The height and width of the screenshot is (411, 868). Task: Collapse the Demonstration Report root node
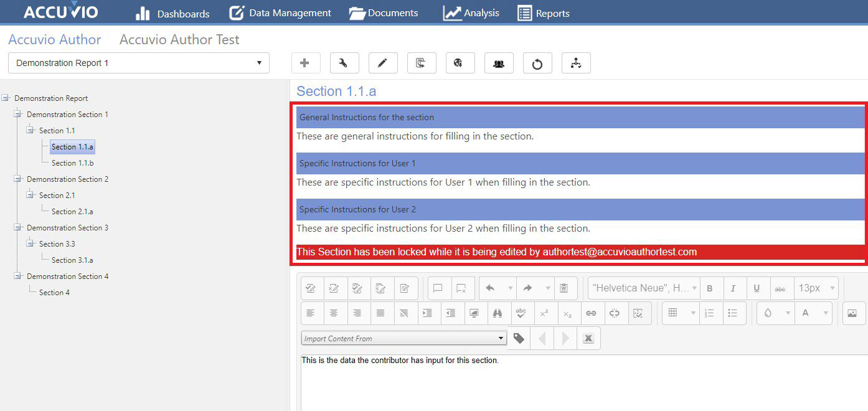pos(6,98)
